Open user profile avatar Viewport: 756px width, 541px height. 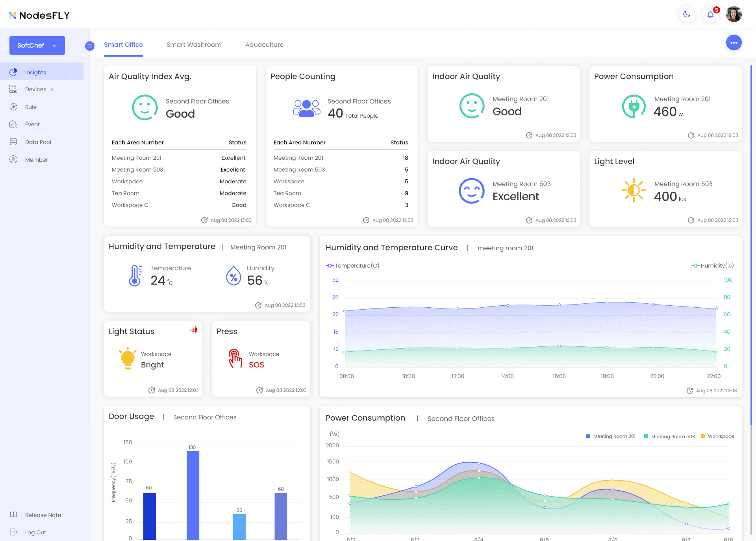coord(734,15)
